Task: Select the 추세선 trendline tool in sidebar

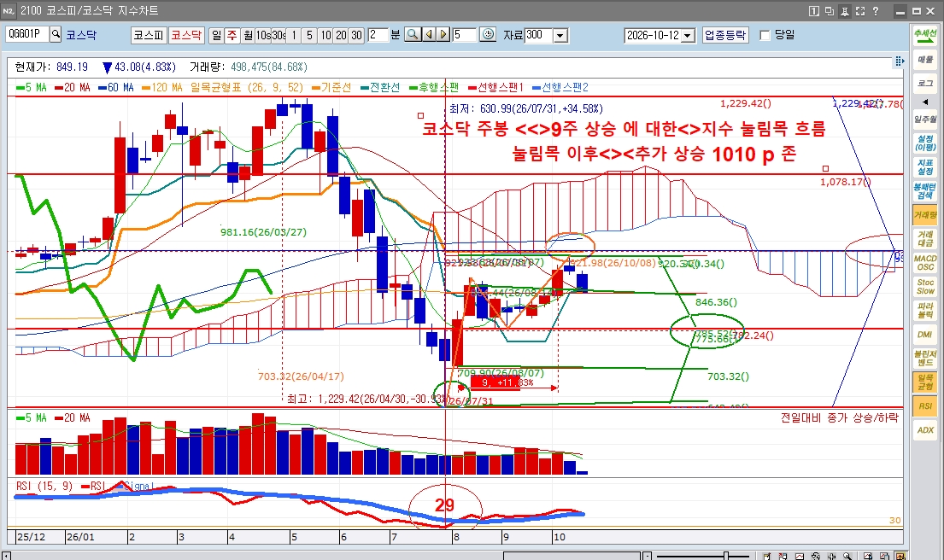Action: point(924,36)
